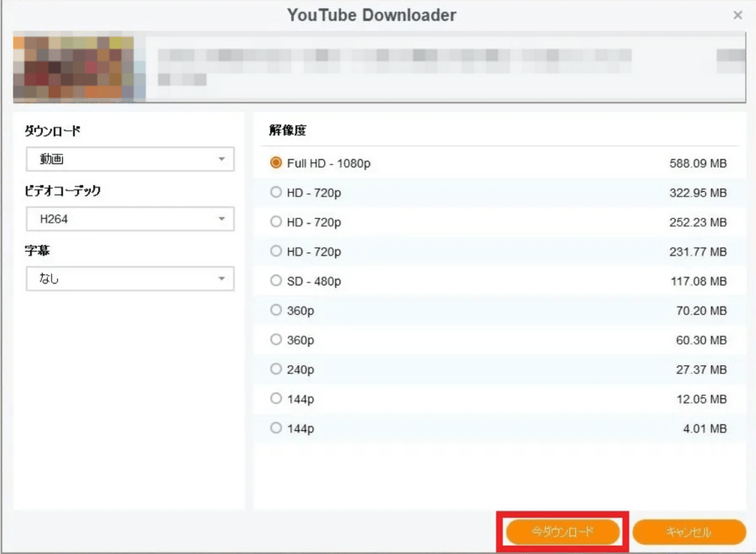
Task: Select HD - 720p option sized 322.95 MB
Action: click(276, 193)
